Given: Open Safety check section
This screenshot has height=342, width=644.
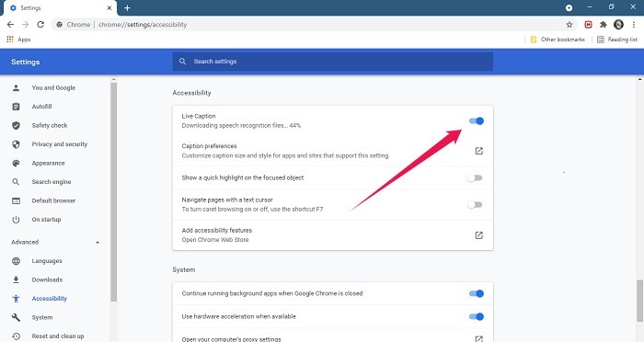Looking at the screenshot, I should [50, 126].
